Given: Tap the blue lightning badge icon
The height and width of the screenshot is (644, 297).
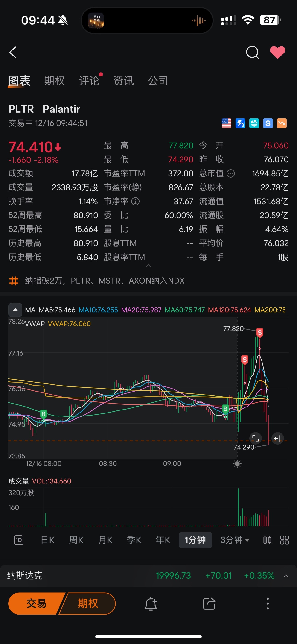Looking at the screenshot, I should 240,123.
